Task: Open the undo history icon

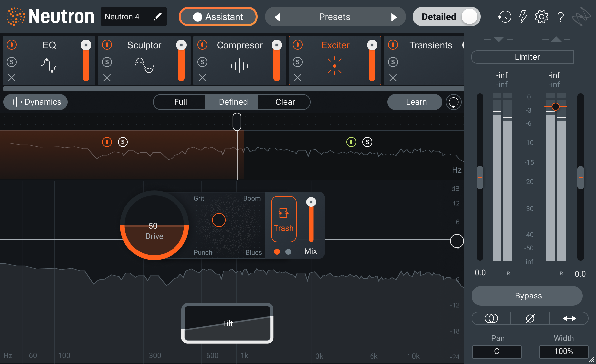Action: pyautogui.click(x=504, y=17)
